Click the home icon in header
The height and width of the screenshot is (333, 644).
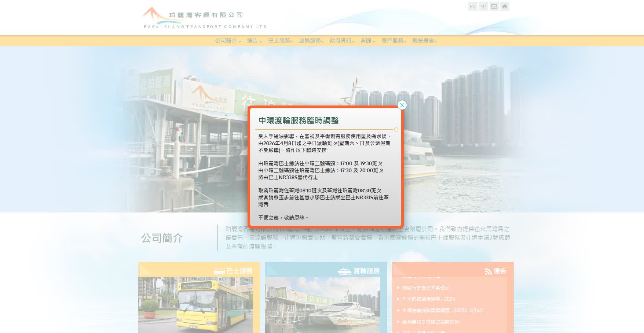[x=505, y=7]
